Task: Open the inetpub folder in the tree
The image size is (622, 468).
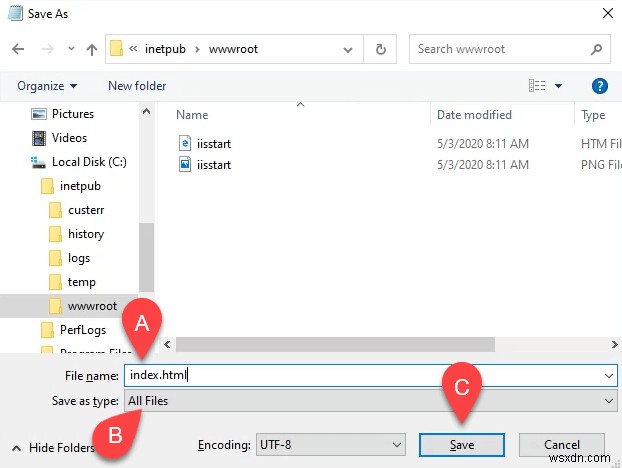Action: pyautogui.click(x=80, y=186)
